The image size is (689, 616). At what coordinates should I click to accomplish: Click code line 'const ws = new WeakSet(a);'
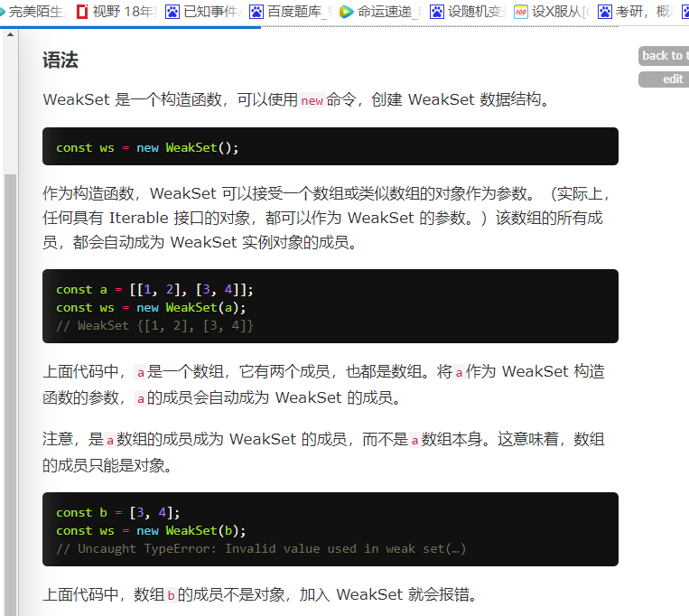(151, 308)
